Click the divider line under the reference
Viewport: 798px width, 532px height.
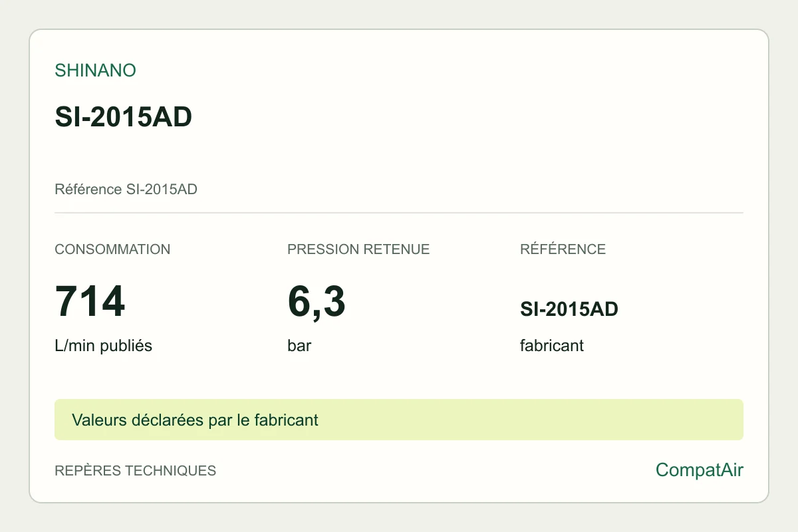click(x=399, y=213)
